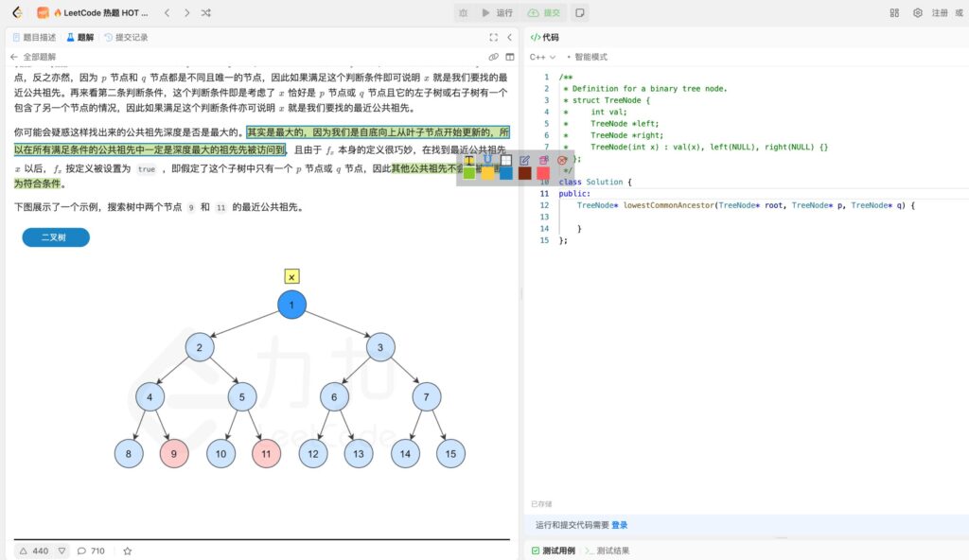Close the annotation toolbar with red X
The width and height of the screenshot is (969, 560).
tap(562, 161)
